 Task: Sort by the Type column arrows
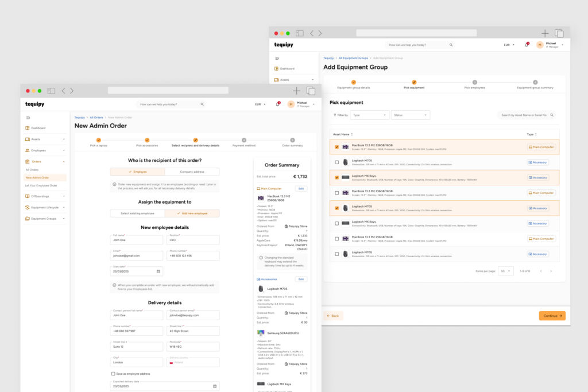[x=536, y=134]
